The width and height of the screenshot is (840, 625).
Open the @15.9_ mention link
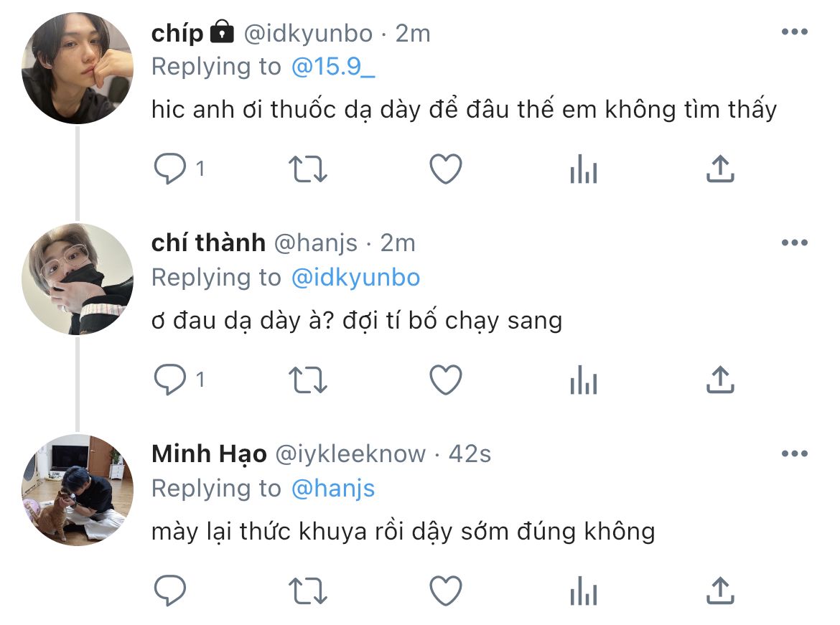tap(334, 67)
